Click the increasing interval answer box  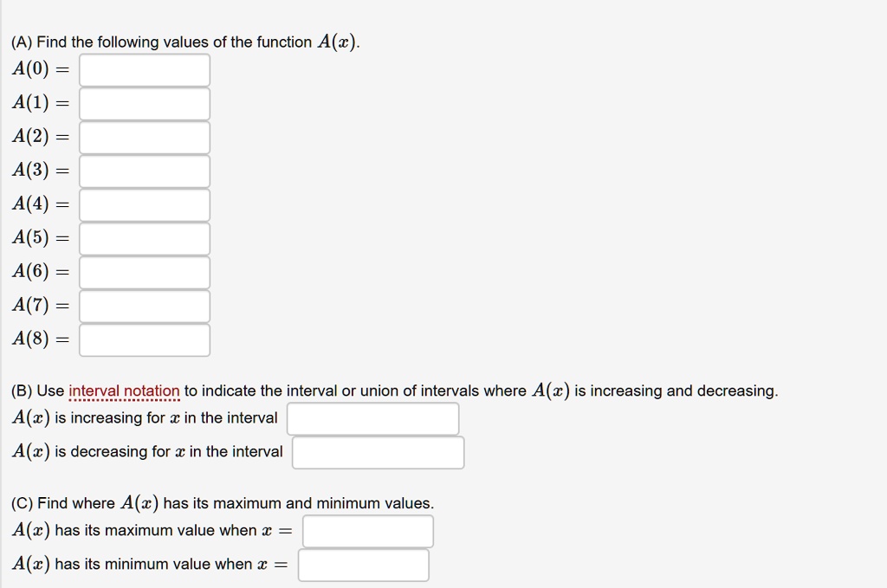[x=373, y=418]
